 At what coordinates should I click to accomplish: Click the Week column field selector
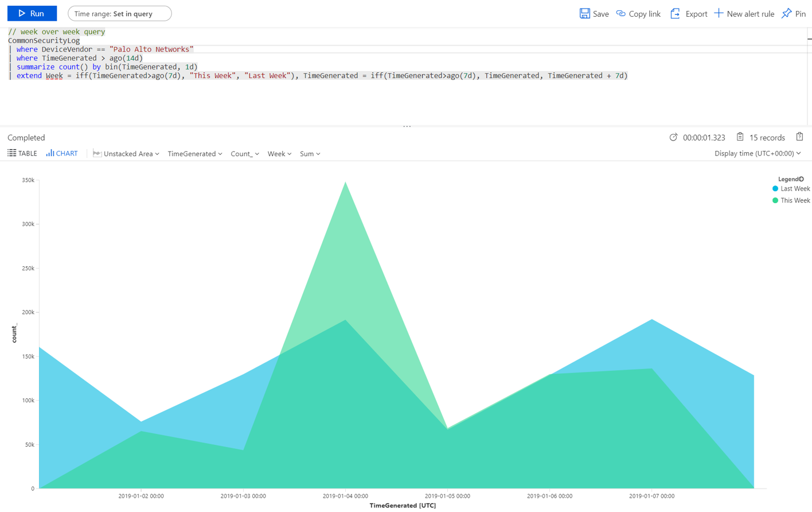tap(279, 153)
